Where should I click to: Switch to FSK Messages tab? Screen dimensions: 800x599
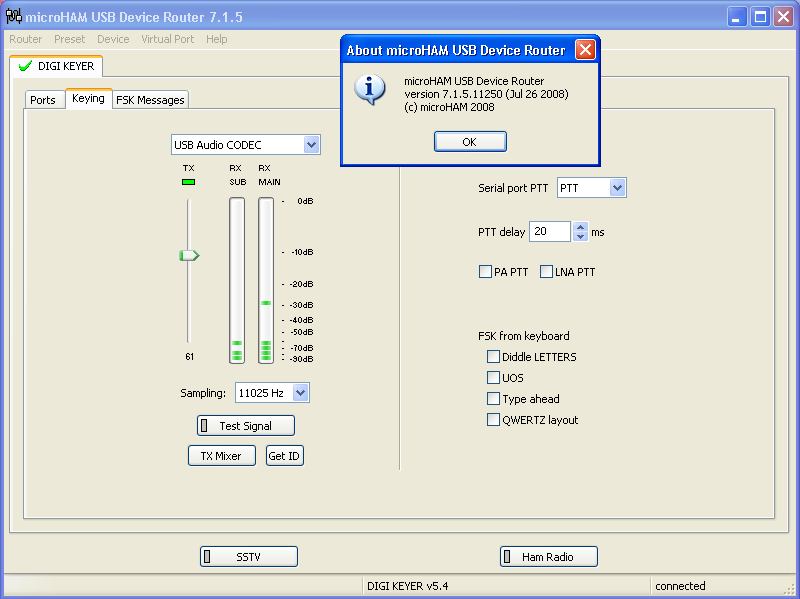coord(150,100)
